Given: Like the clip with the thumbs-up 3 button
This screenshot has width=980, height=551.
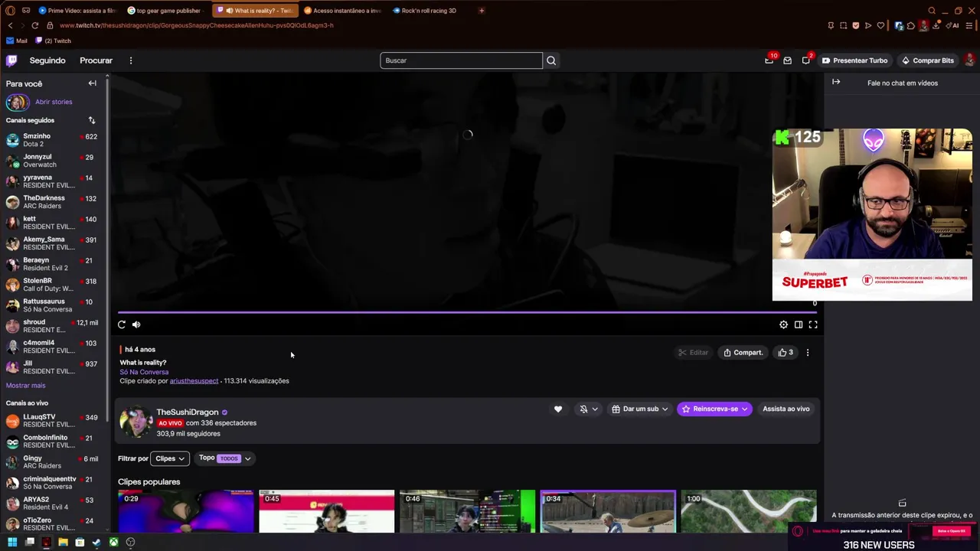Looking at the screenshot, I should coord(786,353).
